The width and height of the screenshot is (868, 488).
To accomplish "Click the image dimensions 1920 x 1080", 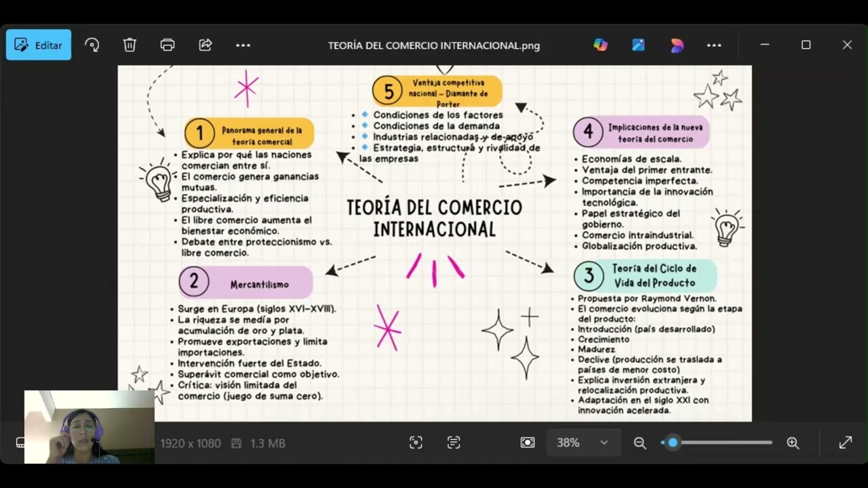I will click(191, 443).
